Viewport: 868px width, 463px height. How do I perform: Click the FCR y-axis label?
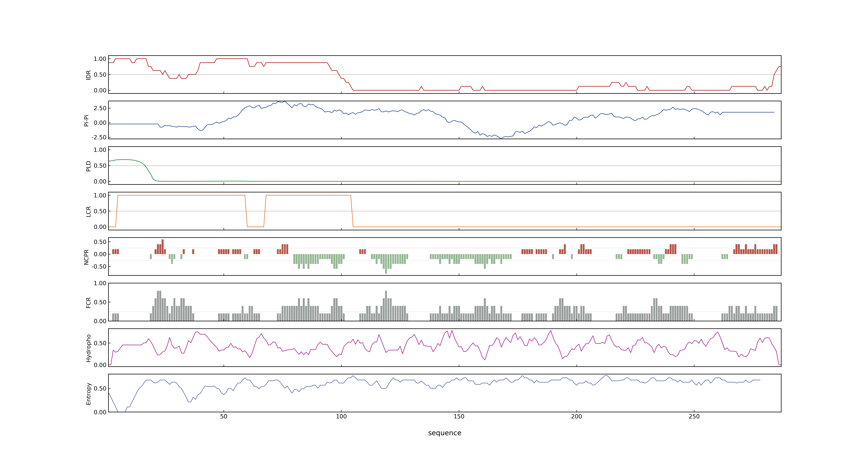88,302
